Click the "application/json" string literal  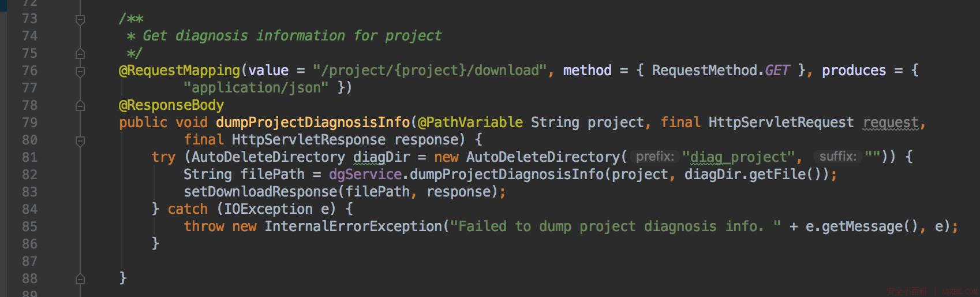(256, 88)
